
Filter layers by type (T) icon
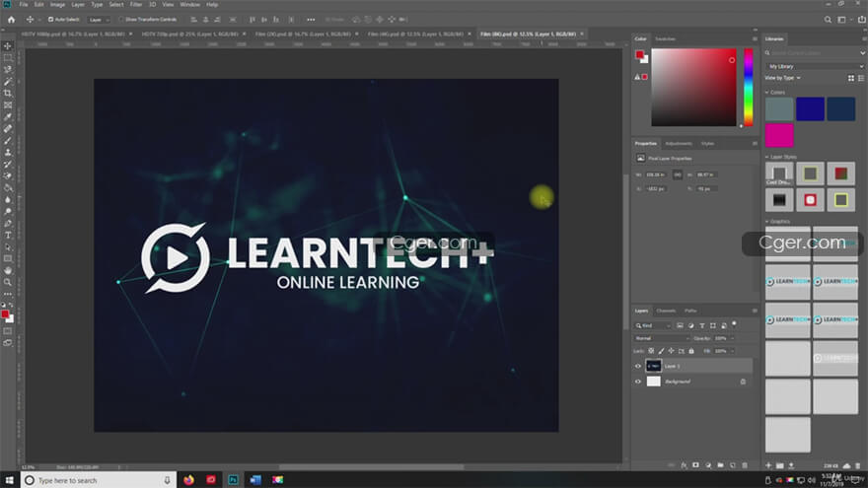point(702,325)
